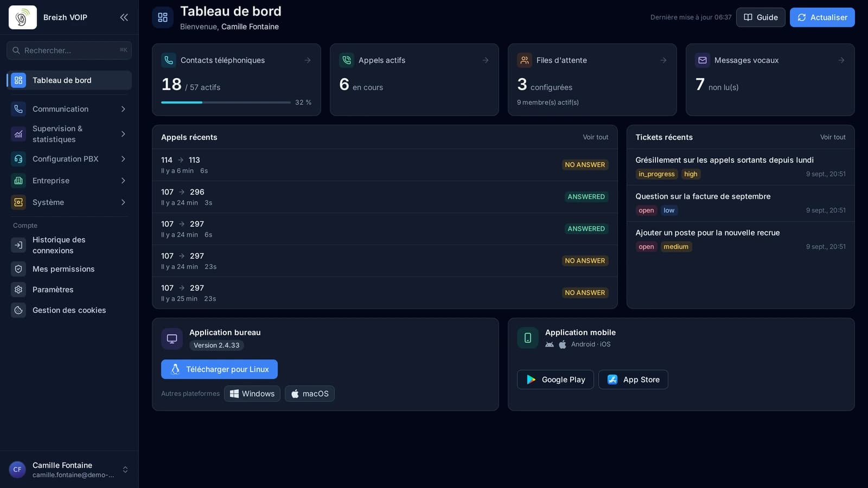Click the Application bureau monitor icon
Screen dimensions: 868x488
(172, 339)
